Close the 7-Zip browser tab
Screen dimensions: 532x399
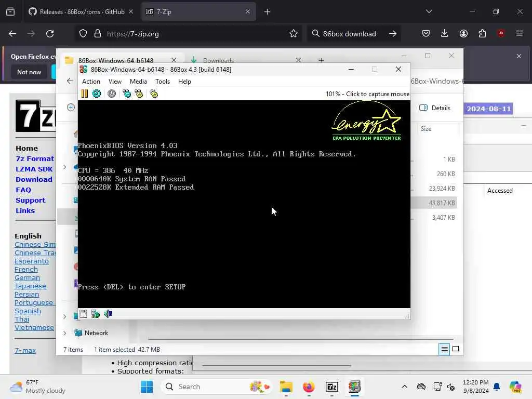click(x=248, y=11)
